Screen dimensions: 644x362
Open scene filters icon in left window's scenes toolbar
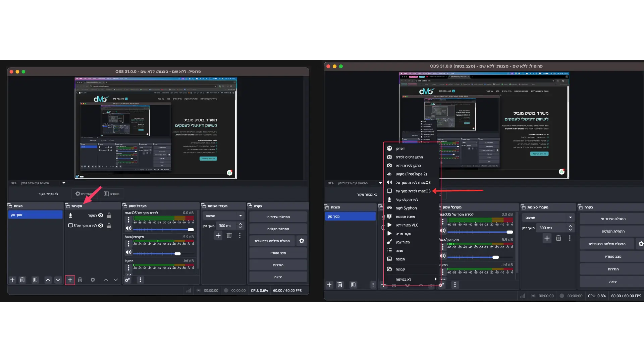pos(35,280)
